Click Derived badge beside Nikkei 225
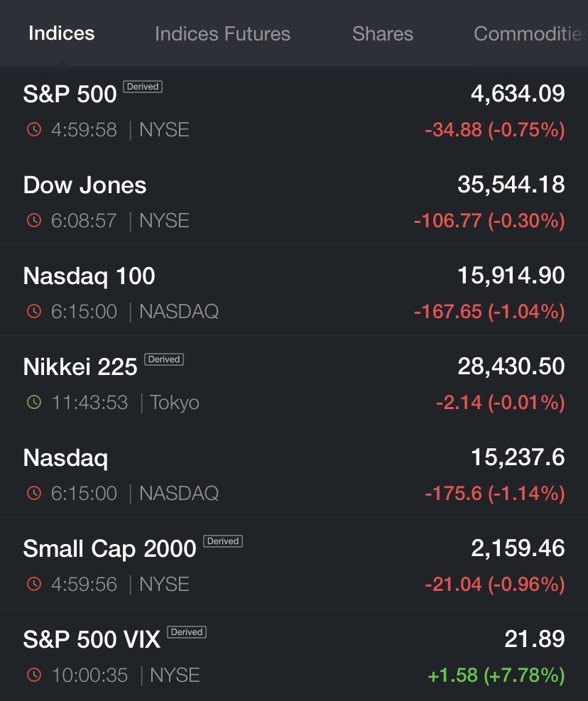This screenshot has width=588, height=701. point(163,359)
